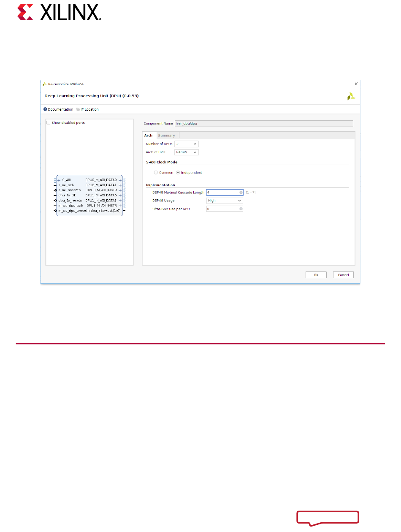Click the Xilinx logo at page top
This screenshot has width=401, height=532.
(59, 13)
